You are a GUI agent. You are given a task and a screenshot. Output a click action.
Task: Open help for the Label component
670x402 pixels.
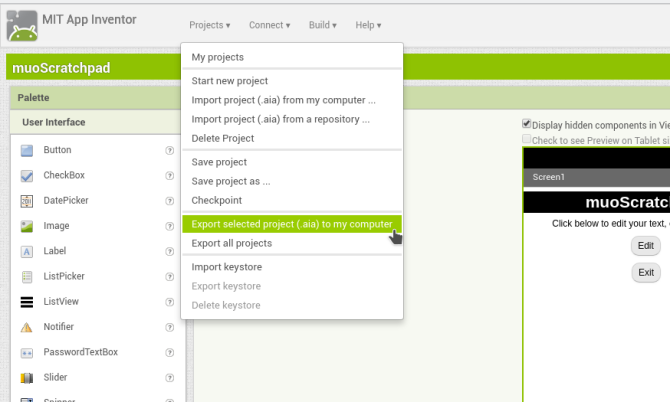tap(170, 251)
